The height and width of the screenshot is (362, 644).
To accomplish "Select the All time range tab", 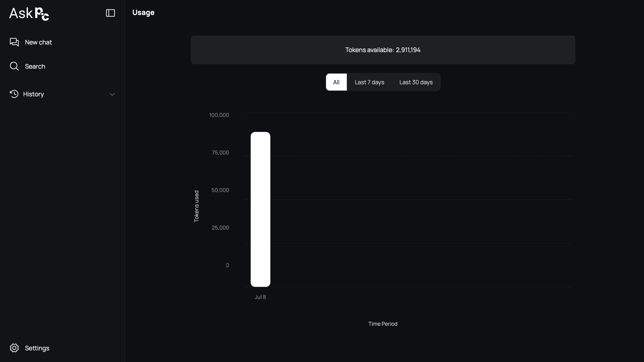I will [336, 82].
